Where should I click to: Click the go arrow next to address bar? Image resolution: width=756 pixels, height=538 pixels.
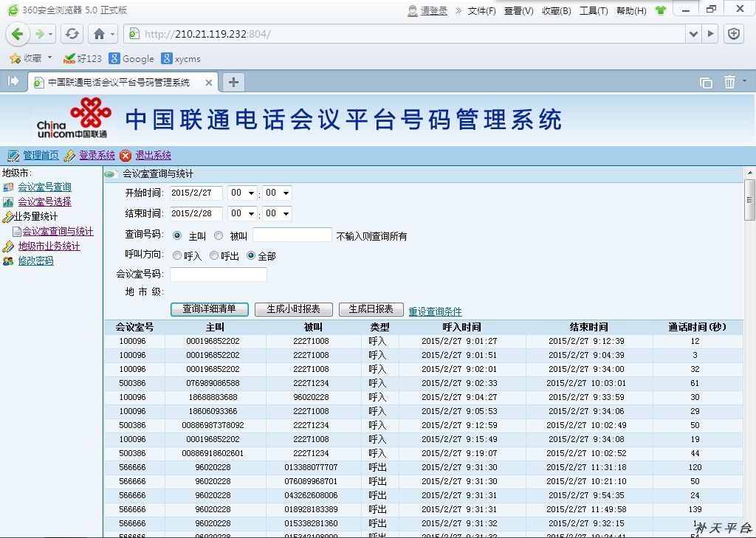pos(710,34)
